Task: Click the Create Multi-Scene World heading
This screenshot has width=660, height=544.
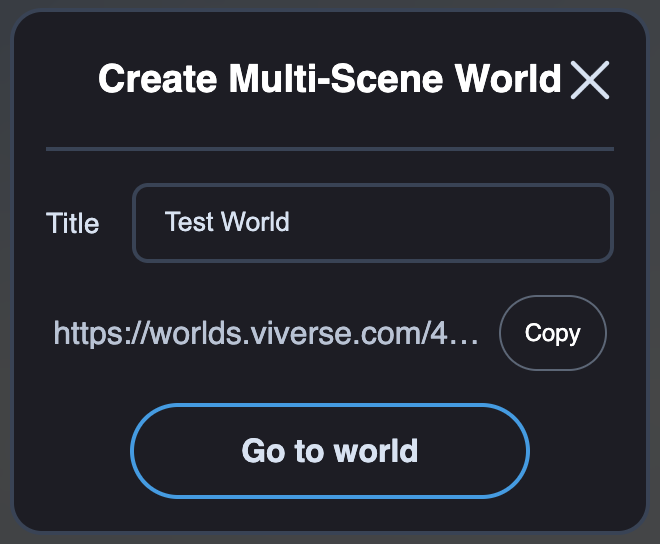Action: (x=329, y=79)
